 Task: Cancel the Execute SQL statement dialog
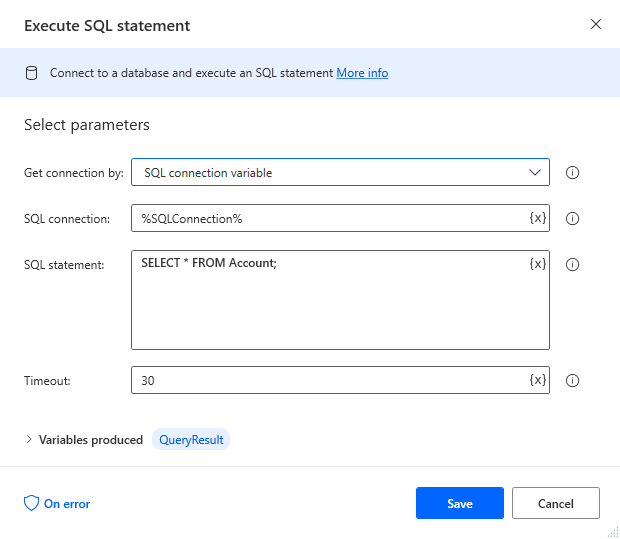(555, 503)
